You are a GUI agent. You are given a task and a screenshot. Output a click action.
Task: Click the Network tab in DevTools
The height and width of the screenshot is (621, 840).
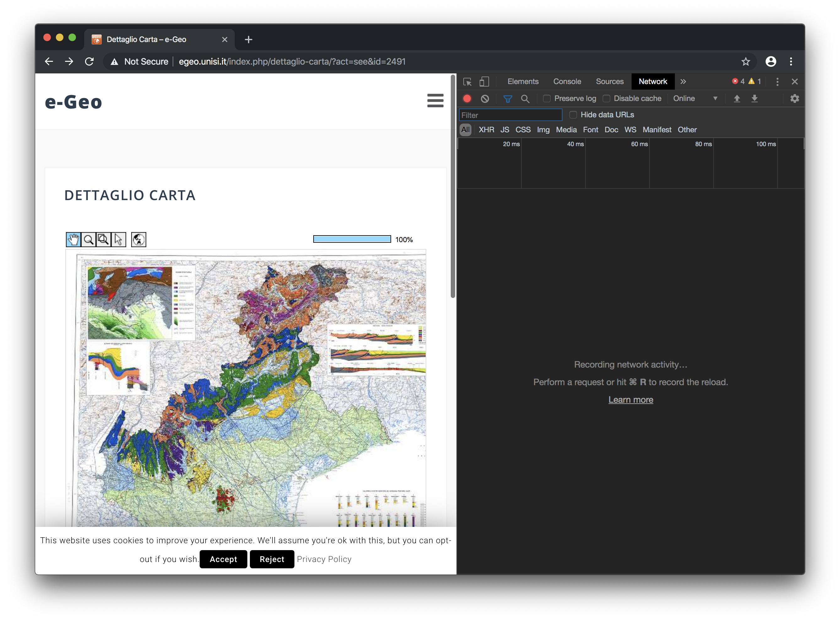653,80
